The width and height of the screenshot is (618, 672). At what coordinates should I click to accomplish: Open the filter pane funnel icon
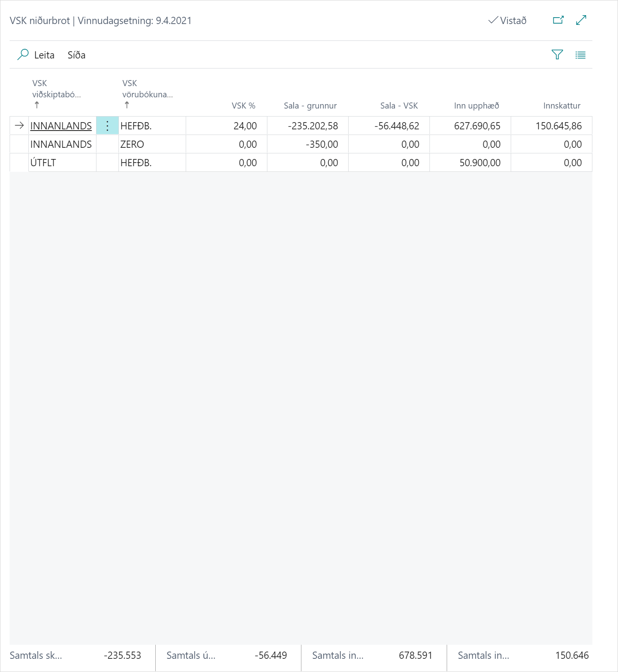coord(557,54)
